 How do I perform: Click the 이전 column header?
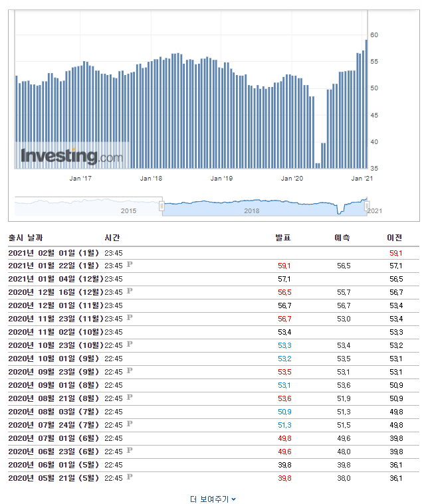coord(394,238)
